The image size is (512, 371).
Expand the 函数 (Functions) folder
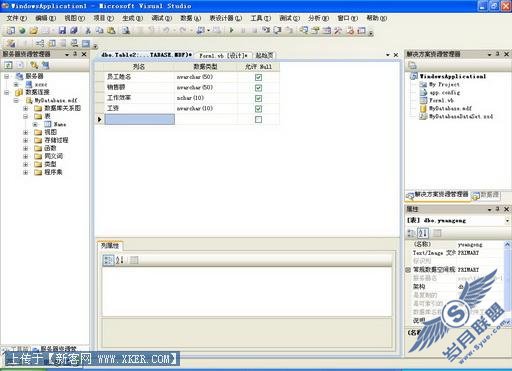click(25, 148)
